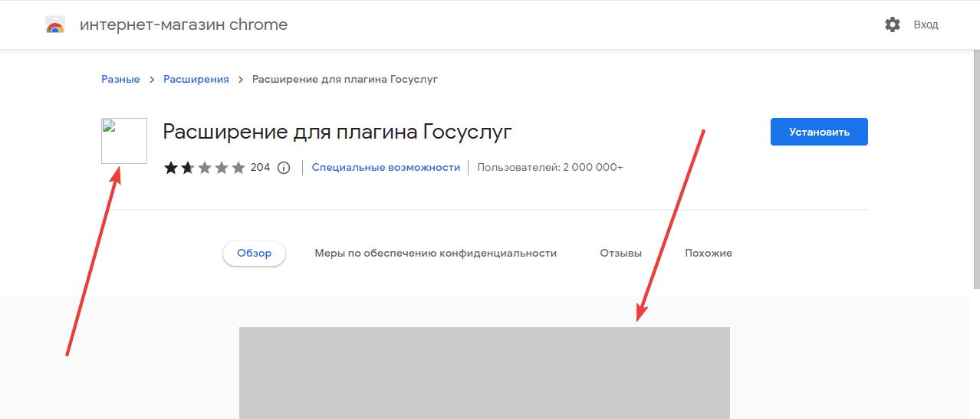Go to the Разные breadcrumb

coord(120,80)
